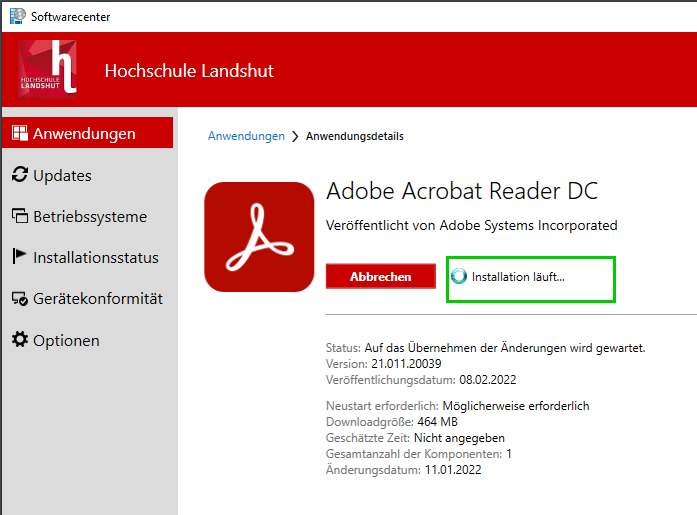Go to the Installationsstatus page
This screenshot has width=697, height=515.
click(x=96, y=257)
